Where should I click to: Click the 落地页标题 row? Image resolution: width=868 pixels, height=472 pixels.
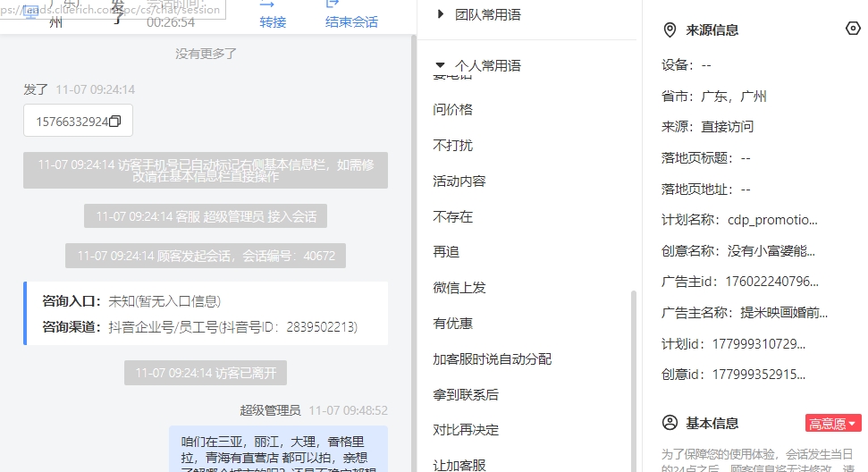coord(706,158)
